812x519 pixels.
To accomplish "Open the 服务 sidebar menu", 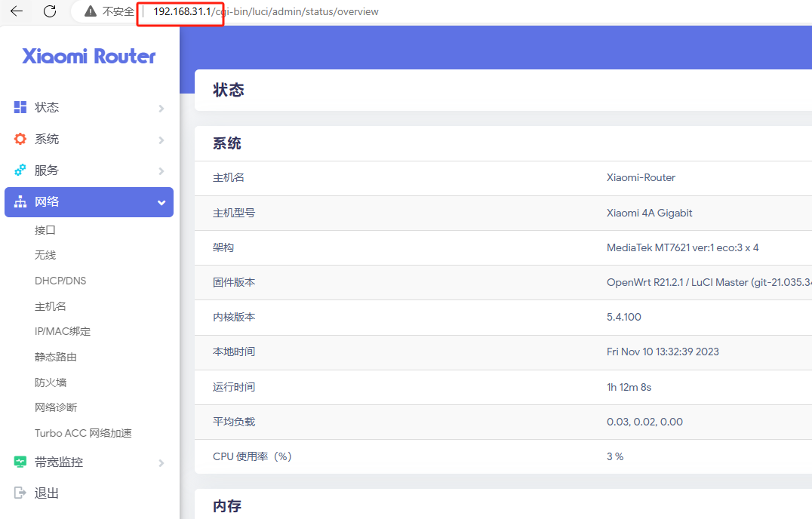I will point(89,170).
